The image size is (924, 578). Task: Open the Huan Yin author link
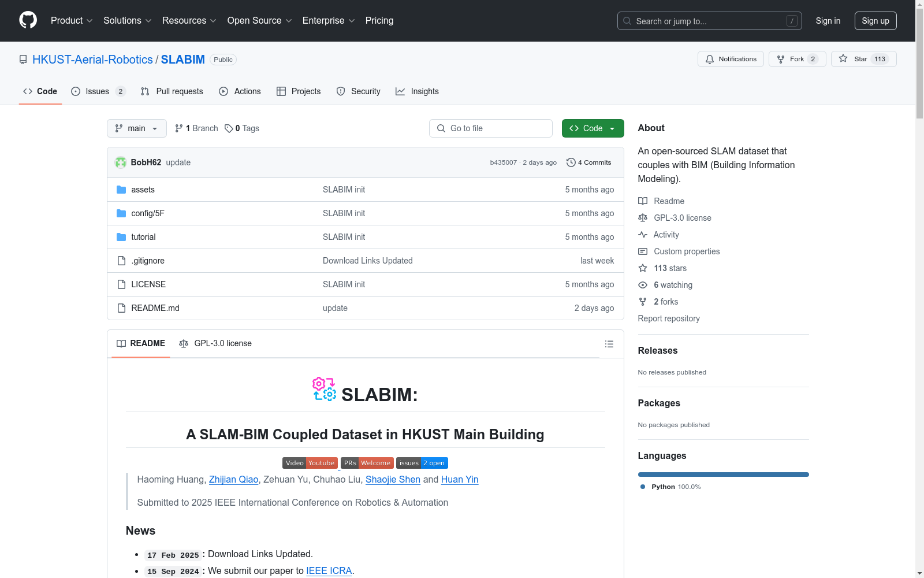(460, 479)
